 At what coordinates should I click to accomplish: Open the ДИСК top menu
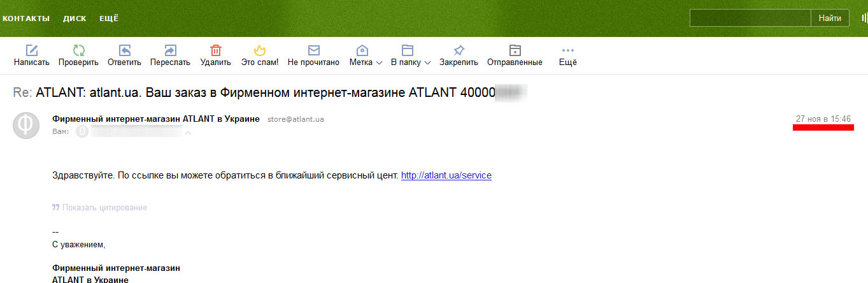tap(75, 18)
